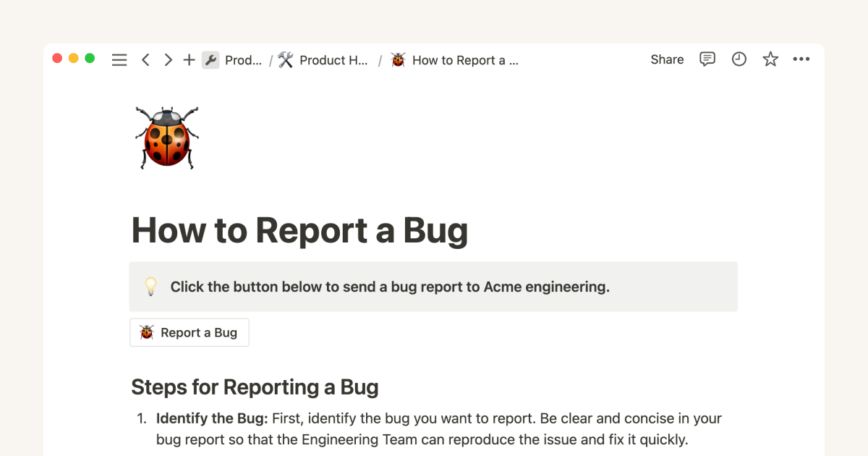Click the "Steps for Reporting a Bug" heading
Image resolution: width=868 pixels, height=456 pixels.
point(255,387)
